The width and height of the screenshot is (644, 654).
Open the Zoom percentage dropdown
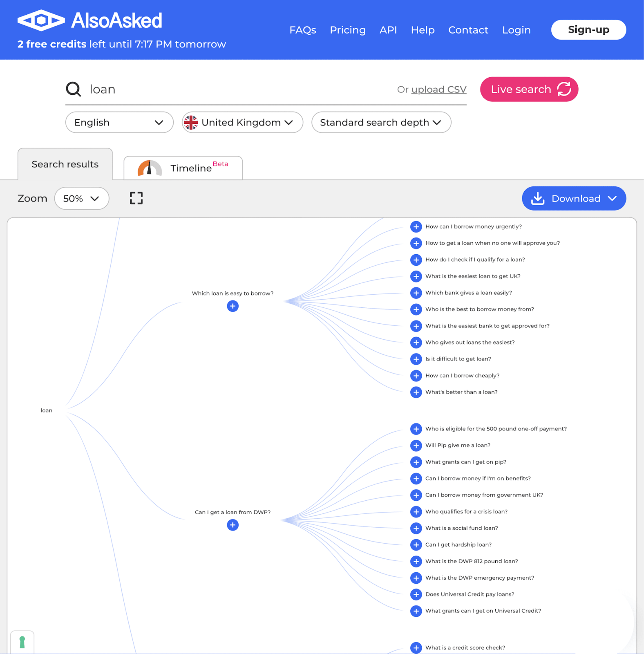(x=81, y=198)
